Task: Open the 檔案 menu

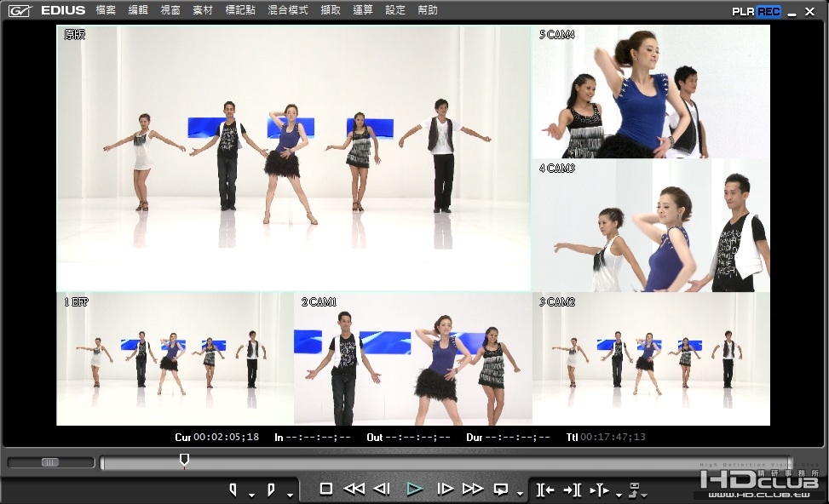Action: [x=106, y=10]
